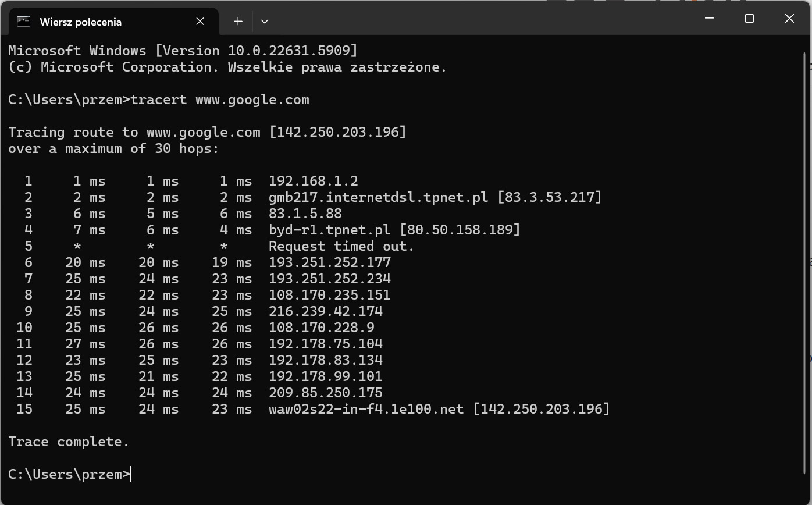
Task: Close the terminal window
Action: click(789, 19)
